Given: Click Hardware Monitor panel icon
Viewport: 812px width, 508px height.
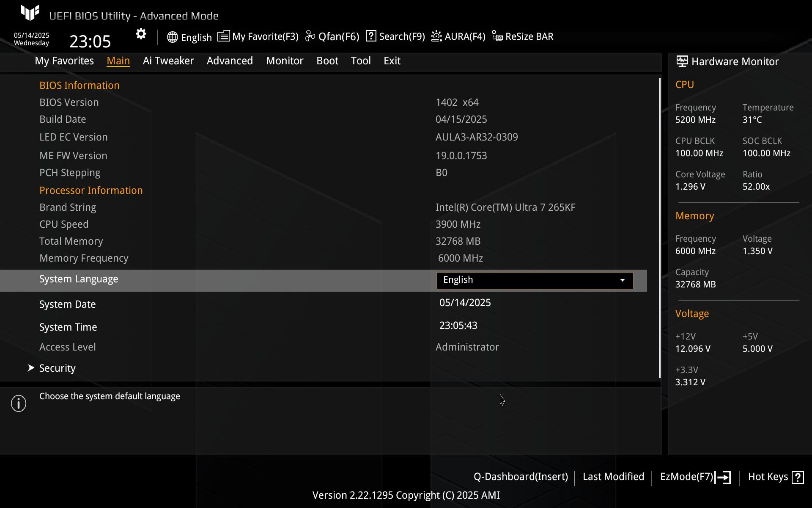Looking at the screenshot, I should (682, 61).
